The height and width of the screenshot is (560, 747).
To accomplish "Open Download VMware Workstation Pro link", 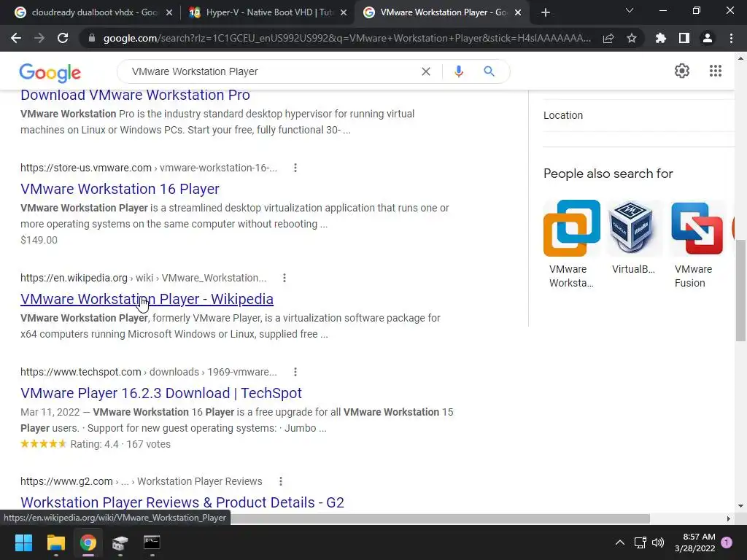I will 135,95.
